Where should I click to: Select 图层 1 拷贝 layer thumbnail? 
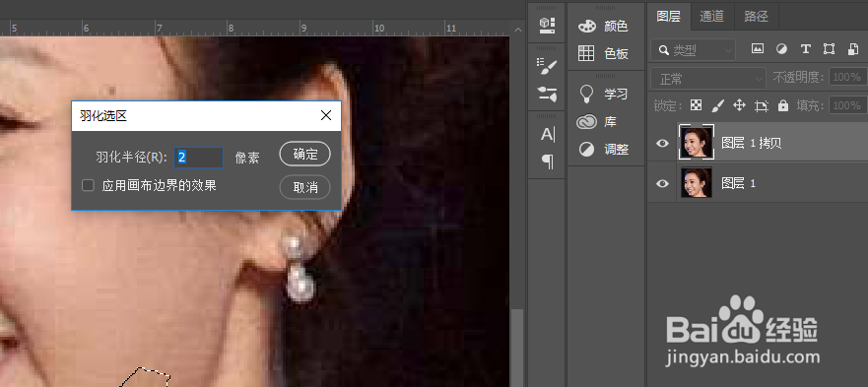point(696,142)
